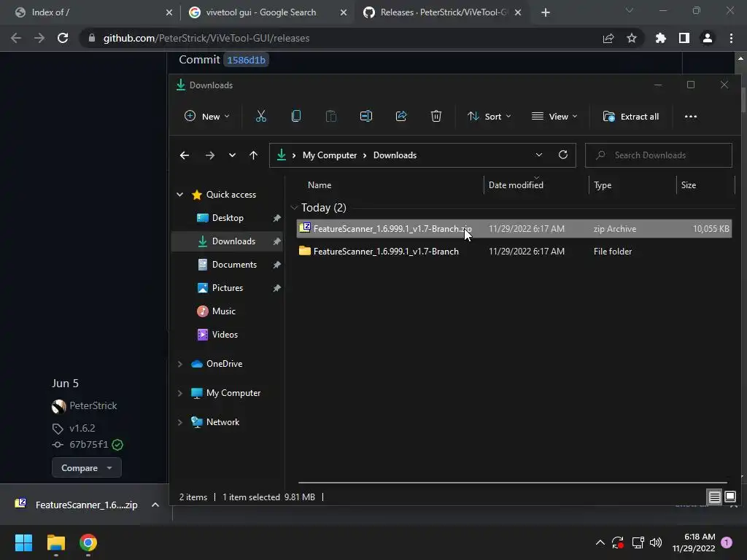Sort by the Size column header

tap(689, 185)
